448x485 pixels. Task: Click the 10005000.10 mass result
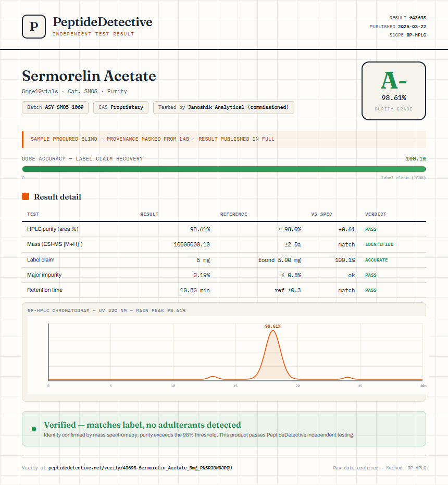click(192, 244)
